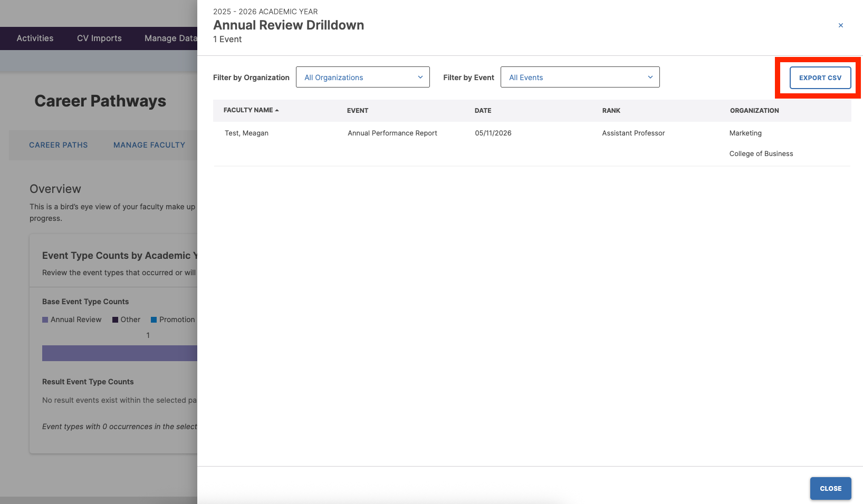The height and width of the screenshot is (504, 863).
Task: Click the Promotion legend swatch
Action: click(x=154, y=319)
